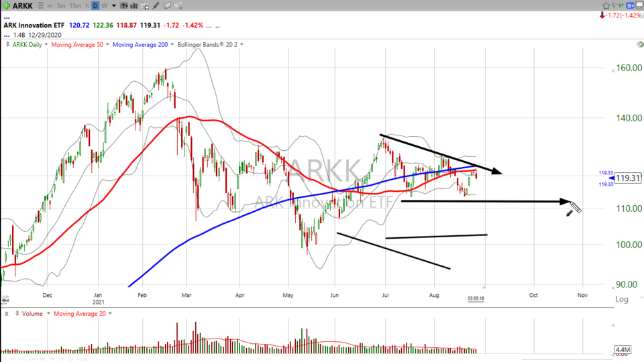Select the 5Y range button

(x=5, y=359)
